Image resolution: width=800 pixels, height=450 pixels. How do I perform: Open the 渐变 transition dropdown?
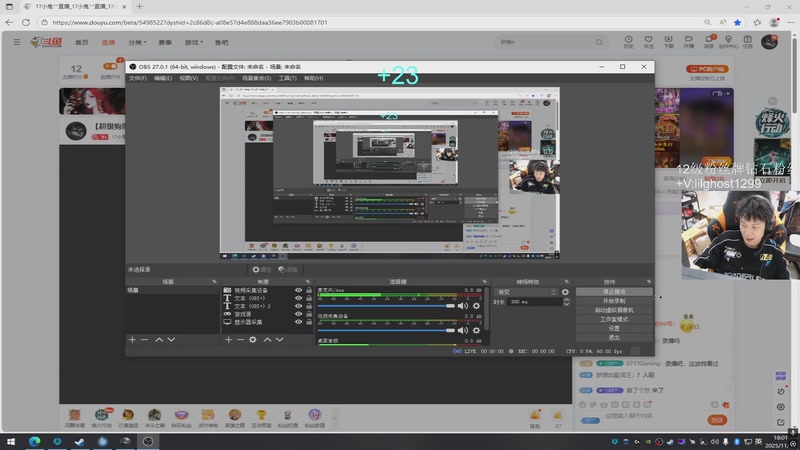[526, 292]
